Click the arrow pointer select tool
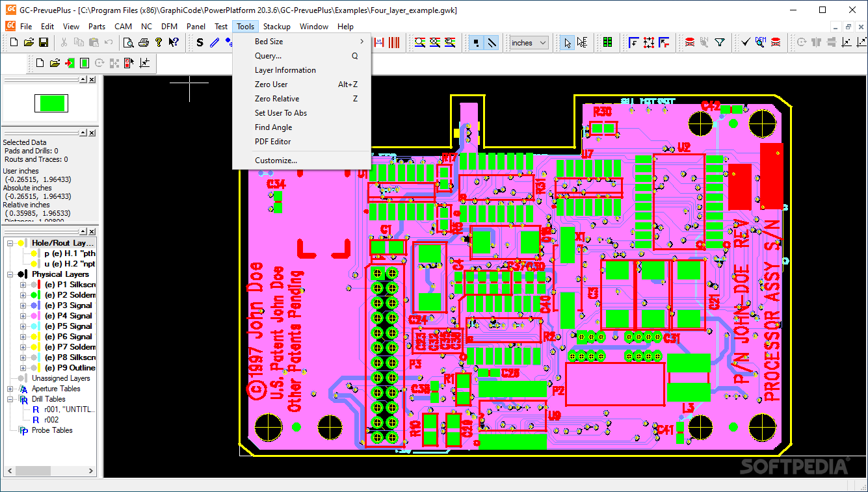Screen dimensions: 868x492 point(568,42)
